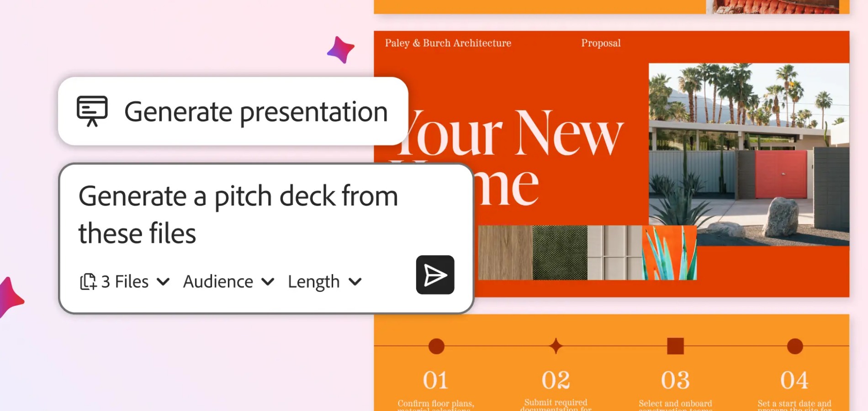This screenshot has height=411, width=868.
Task: Click the Generate presentation button
Action: (x=234, y=111)
